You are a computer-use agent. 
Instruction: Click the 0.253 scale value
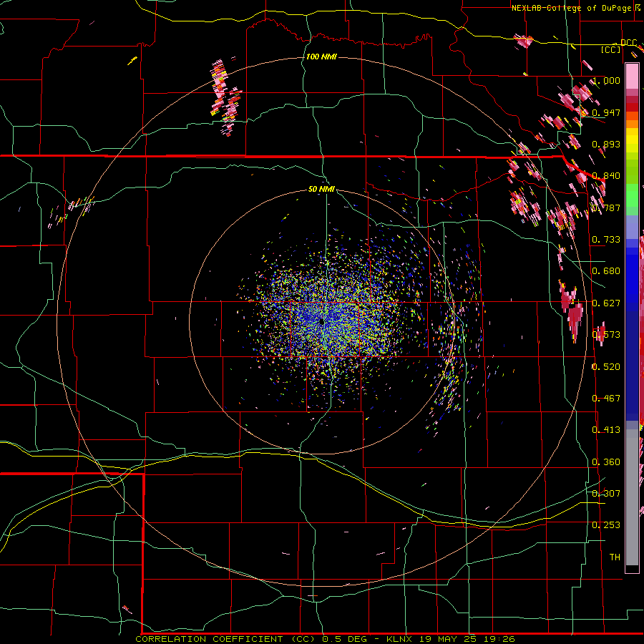pyautogui.click(x=606, y=525)
